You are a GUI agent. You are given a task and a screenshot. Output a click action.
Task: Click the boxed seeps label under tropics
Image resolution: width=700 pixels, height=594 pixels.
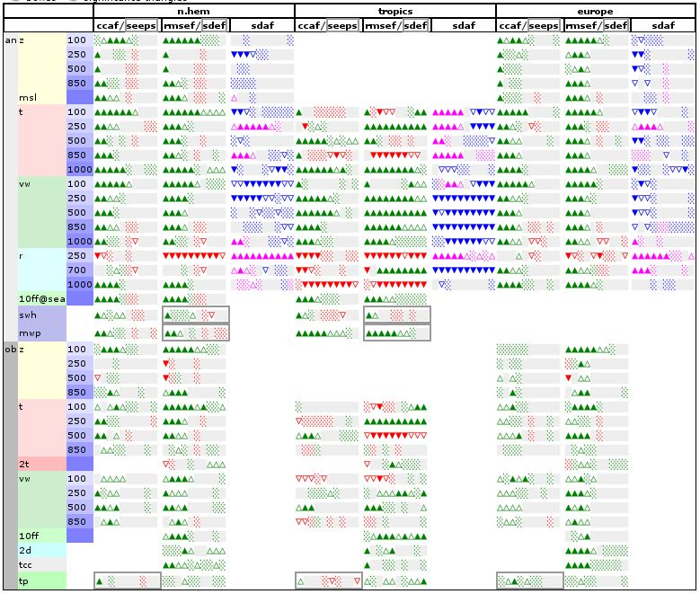[342, 25]
